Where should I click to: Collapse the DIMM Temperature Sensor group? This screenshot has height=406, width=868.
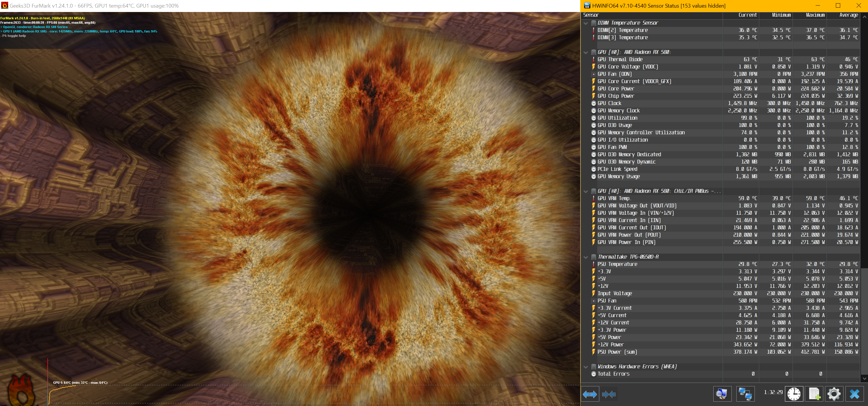[x=585, y=23]
